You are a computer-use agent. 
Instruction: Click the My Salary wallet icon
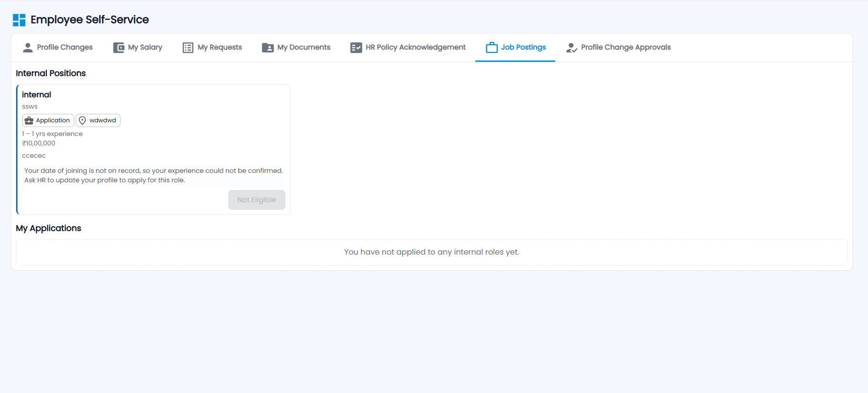click(119, 48)
